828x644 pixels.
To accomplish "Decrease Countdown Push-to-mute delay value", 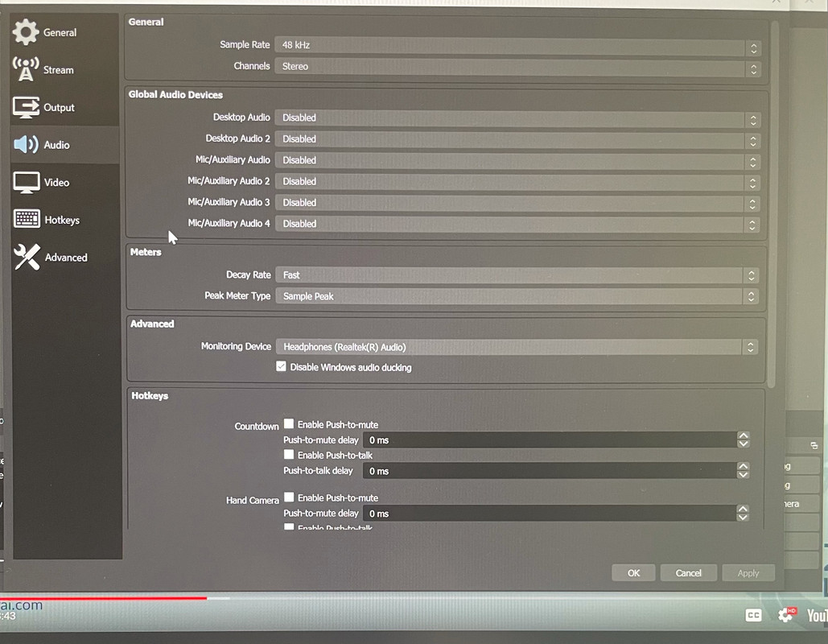I will [x=744, y=444].
